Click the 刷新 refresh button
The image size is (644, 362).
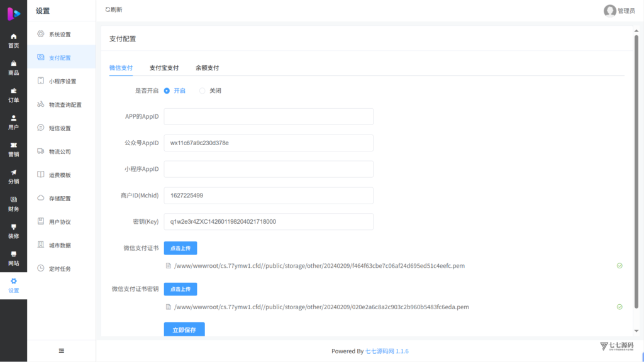point(114,9)
